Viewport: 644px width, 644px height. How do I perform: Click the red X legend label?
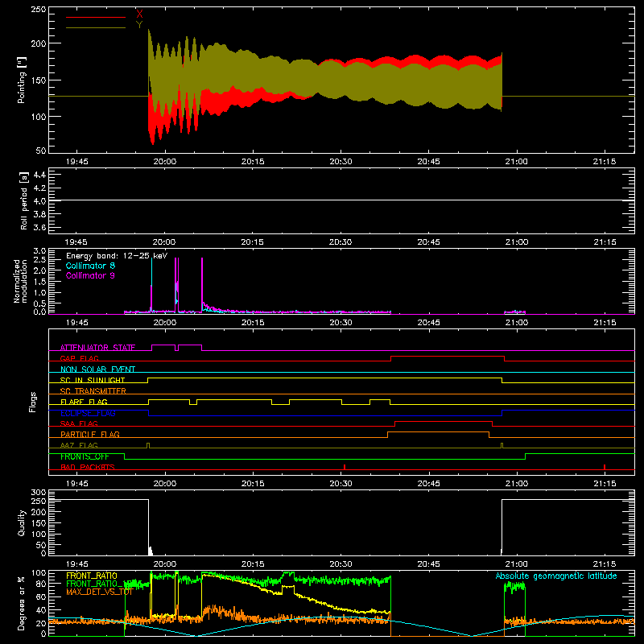(139, 14)
